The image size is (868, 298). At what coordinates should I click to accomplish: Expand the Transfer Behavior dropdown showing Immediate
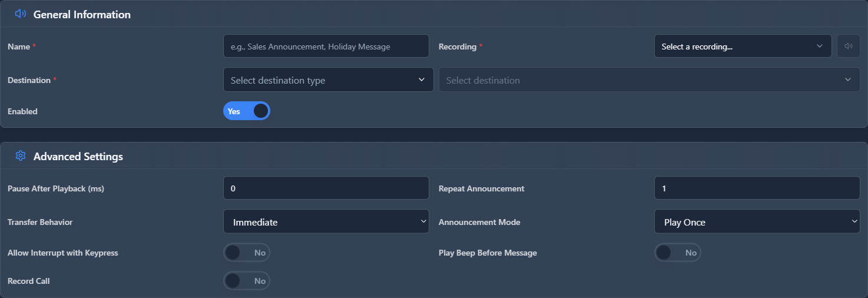coord(326,221)
